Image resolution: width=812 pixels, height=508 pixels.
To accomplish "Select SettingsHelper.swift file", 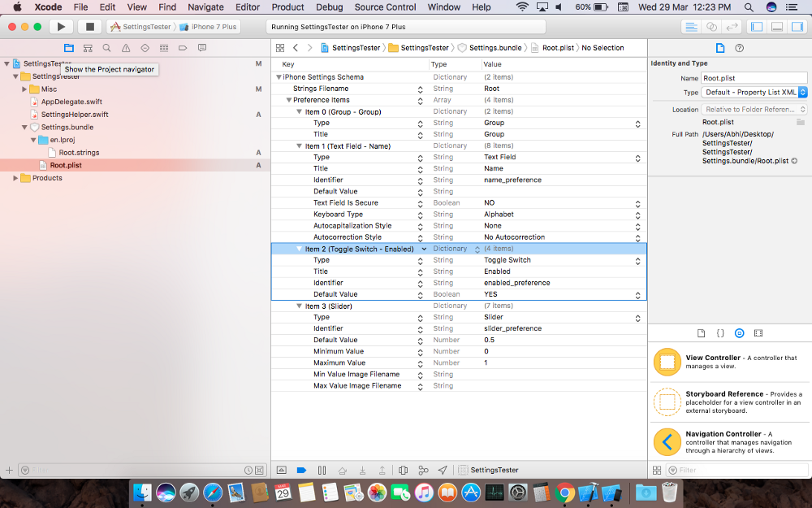I will [x=75, y=115].
